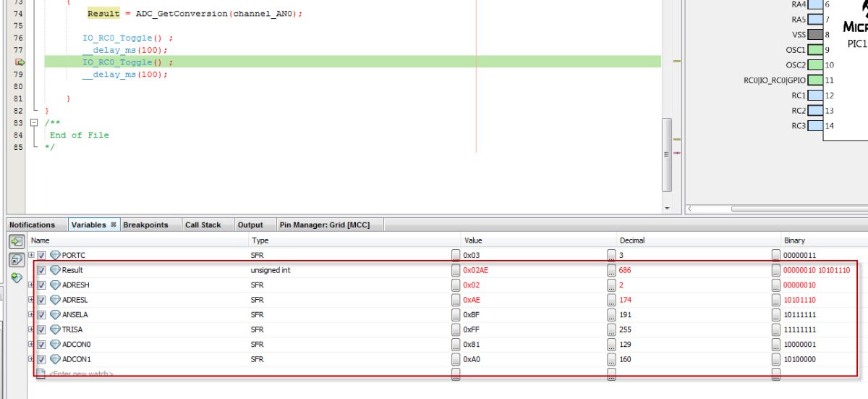Image resolution: width=868 pixels, height=399 pixels.
Task: Uncheck the PORTC watch checkbox
Action: pos(41,255)
